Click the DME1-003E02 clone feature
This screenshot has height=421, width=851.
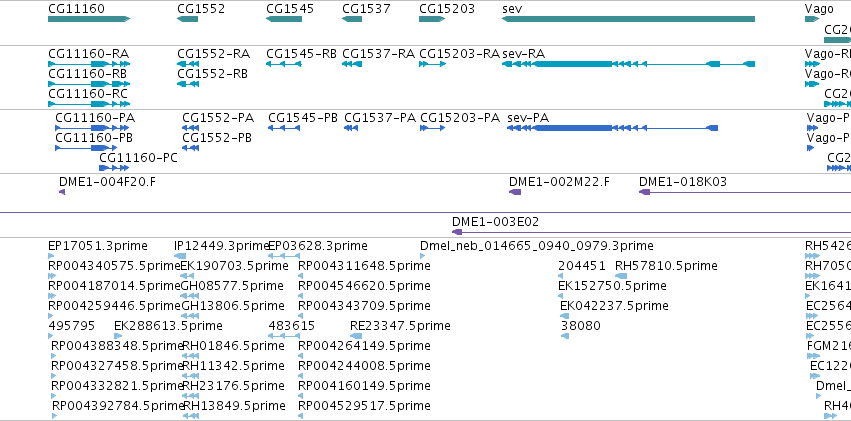[651, 232]
